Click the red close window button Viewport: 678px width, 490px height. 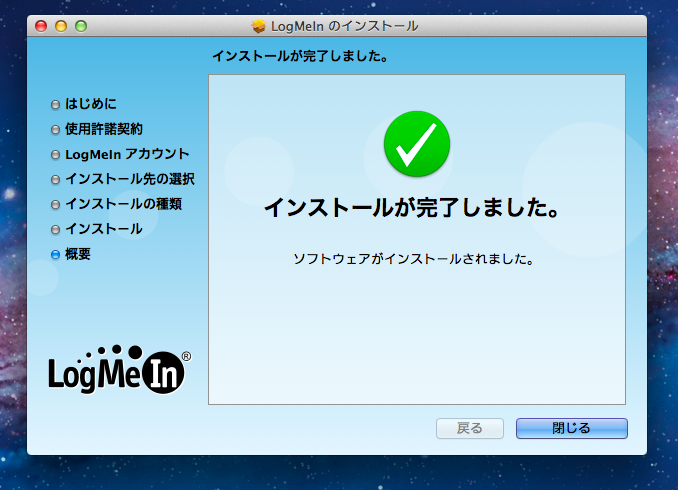click(41, 26)
